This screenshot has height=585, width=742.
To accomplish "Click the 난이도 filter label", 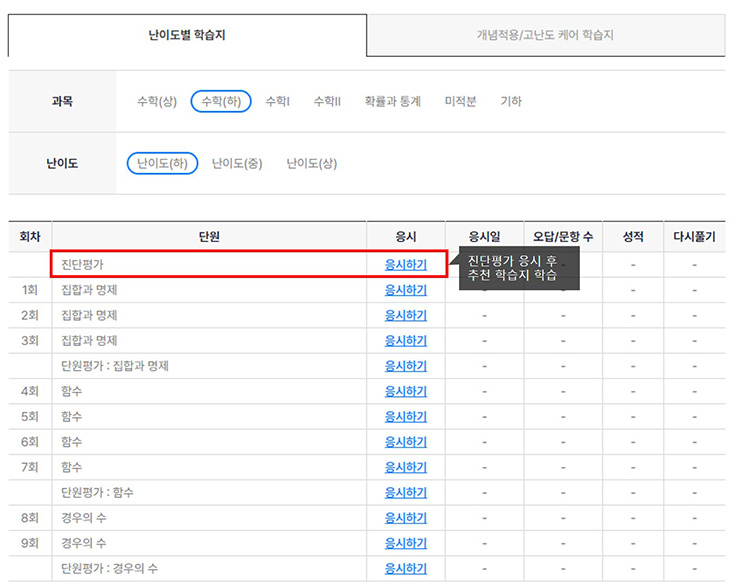I will pyautogui.click(x=62, y=163).
